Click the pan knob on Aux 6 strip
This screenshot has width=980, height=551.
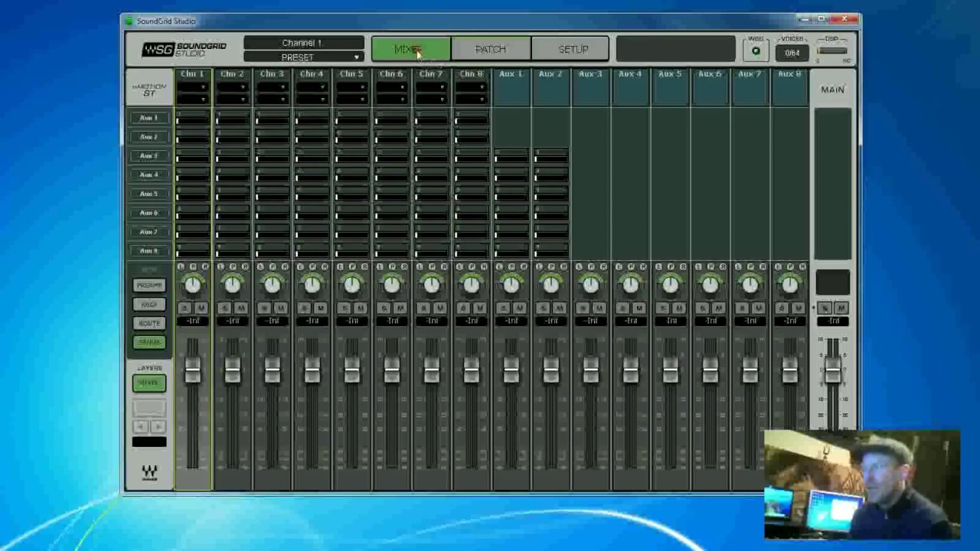coord(710,285)
